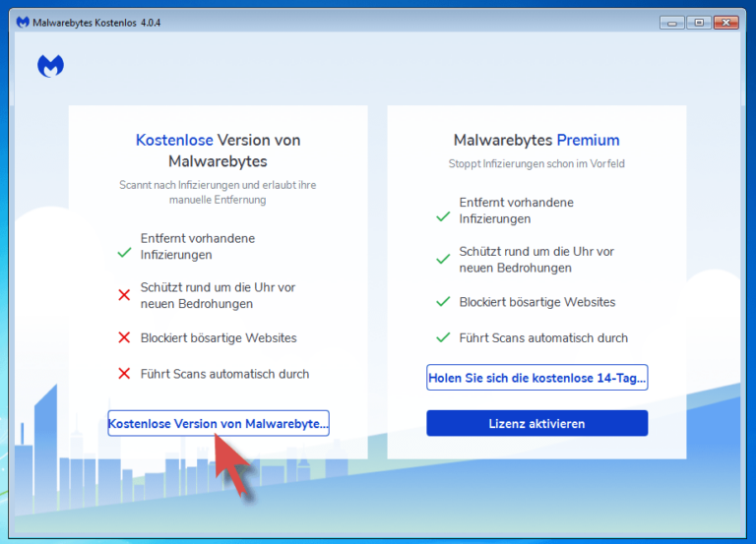Click the 'Malwarebytes Kostenlos 4.0.4' window title
Image resolution: width=756 pixels, height=544 pixels.
(96, 23)
